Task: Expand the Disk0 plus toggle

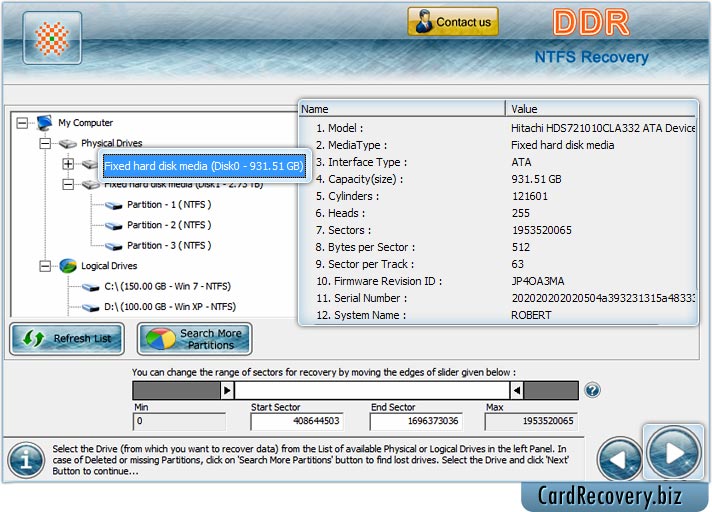Action: pos(68,164)
